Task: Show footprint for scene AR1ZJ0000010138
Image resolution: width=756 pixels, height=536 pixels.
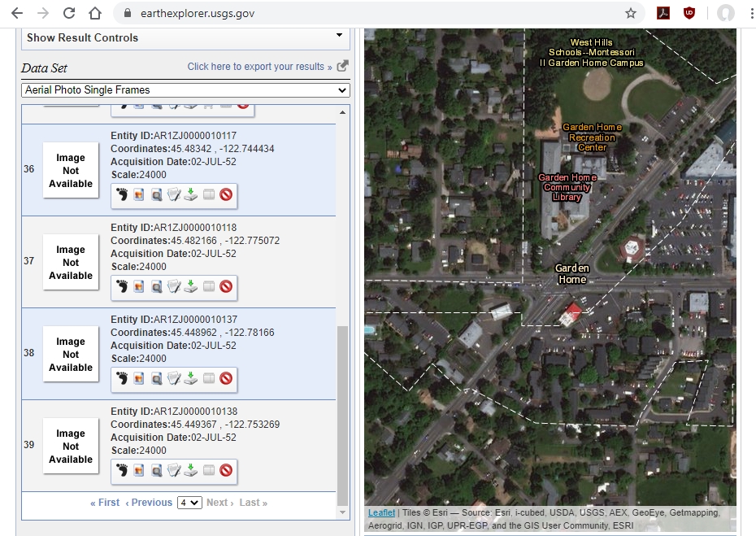Action: [122, 470]
